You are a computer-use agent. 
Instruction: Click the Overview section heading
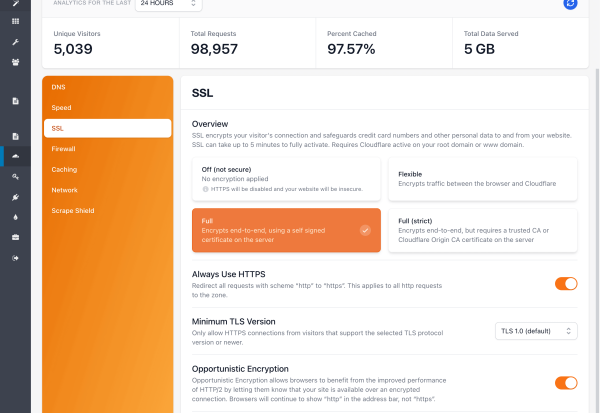pos(210,124)
